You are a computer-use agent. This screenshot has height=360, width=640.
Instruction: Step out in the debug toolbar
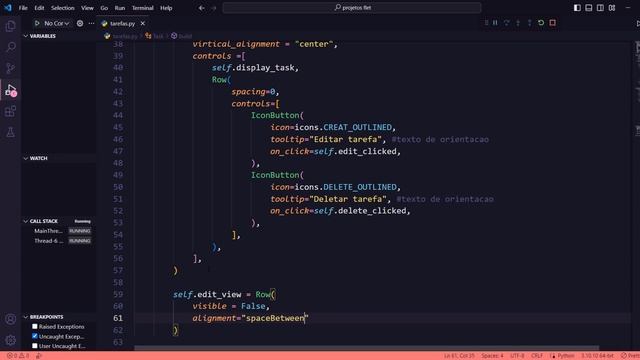pyautogui.click(x=529, y=23)
